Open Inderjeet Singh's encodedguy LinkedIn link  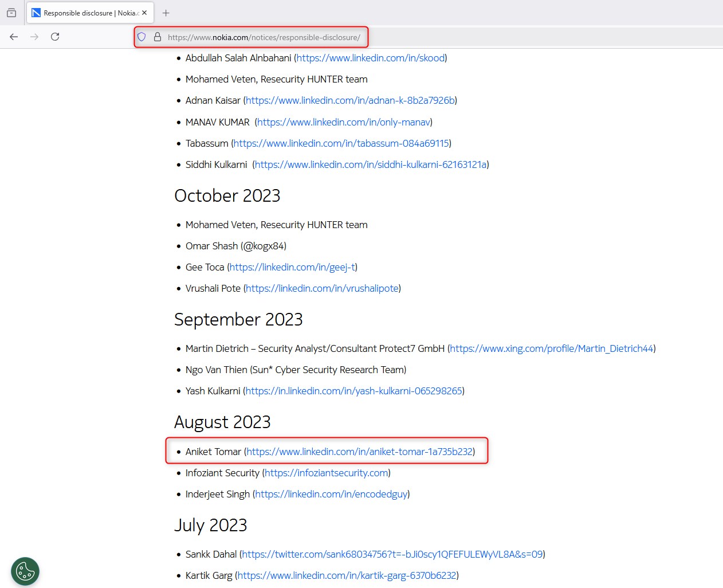331,494
